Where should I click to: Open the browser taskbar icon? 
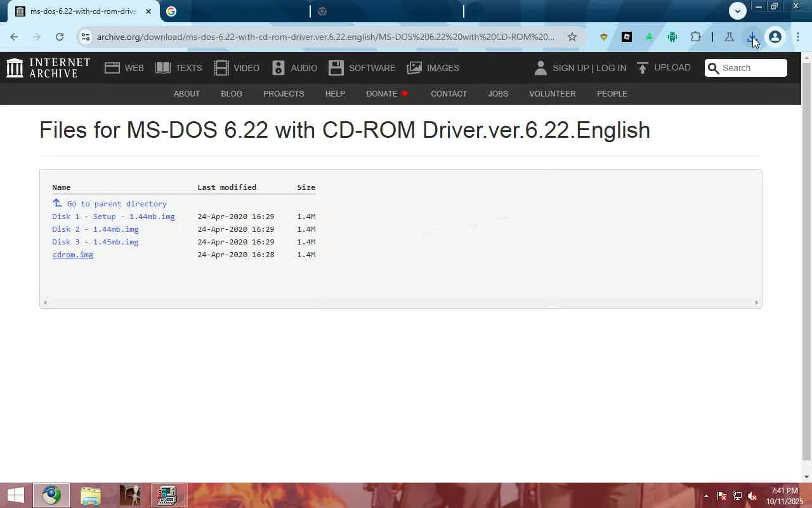51,495
